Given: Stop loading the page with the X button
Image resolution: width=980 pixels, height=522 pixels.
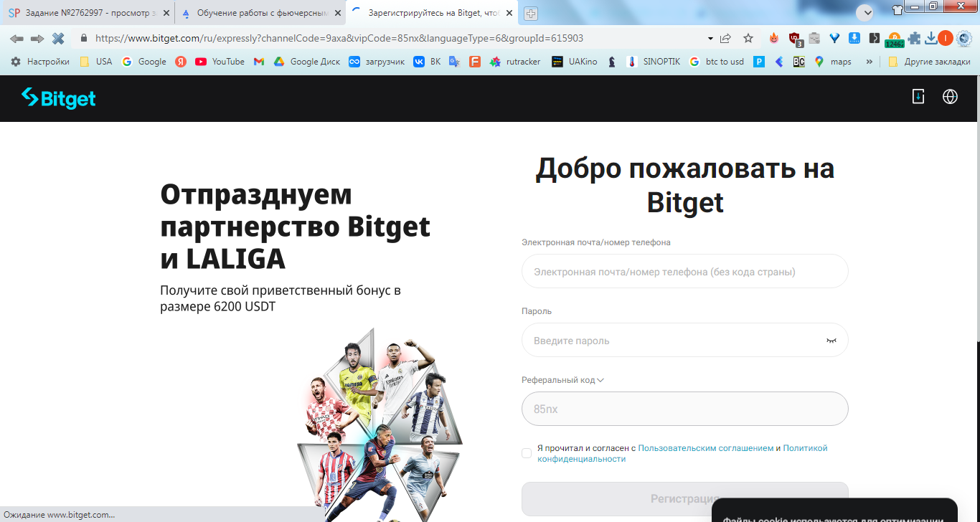Looking at the screenshot, I should [58, 38].
